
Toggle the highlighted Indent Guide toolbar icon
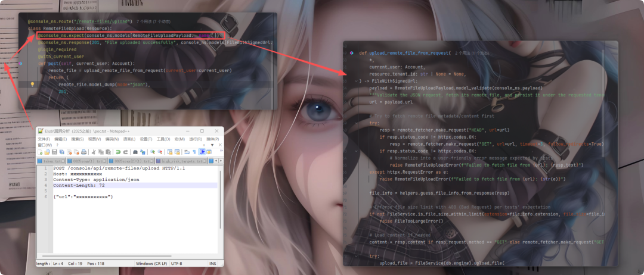[x=202, y=152]
